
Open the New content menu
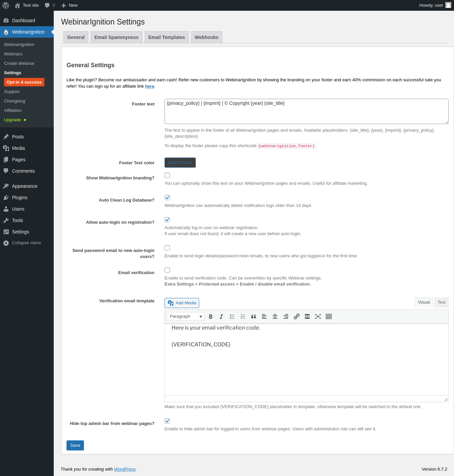(70, 5)
